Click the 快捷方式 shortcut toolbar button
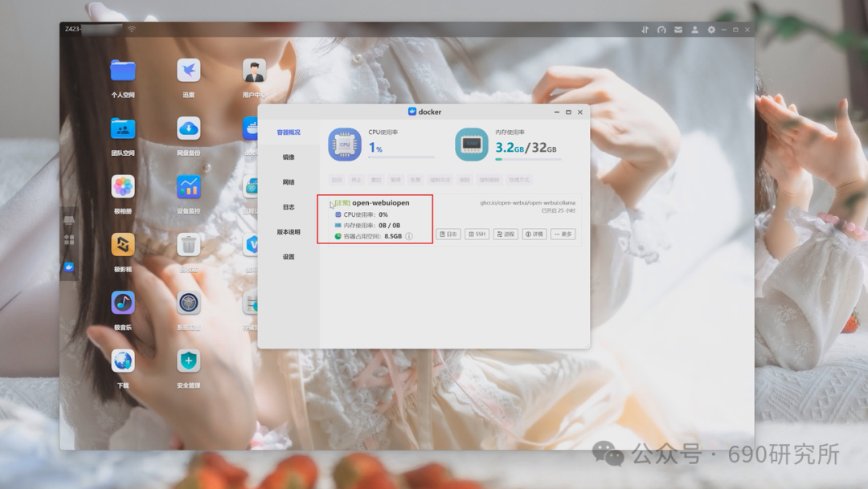Screen dimensions: 868x489 point(518,180)
